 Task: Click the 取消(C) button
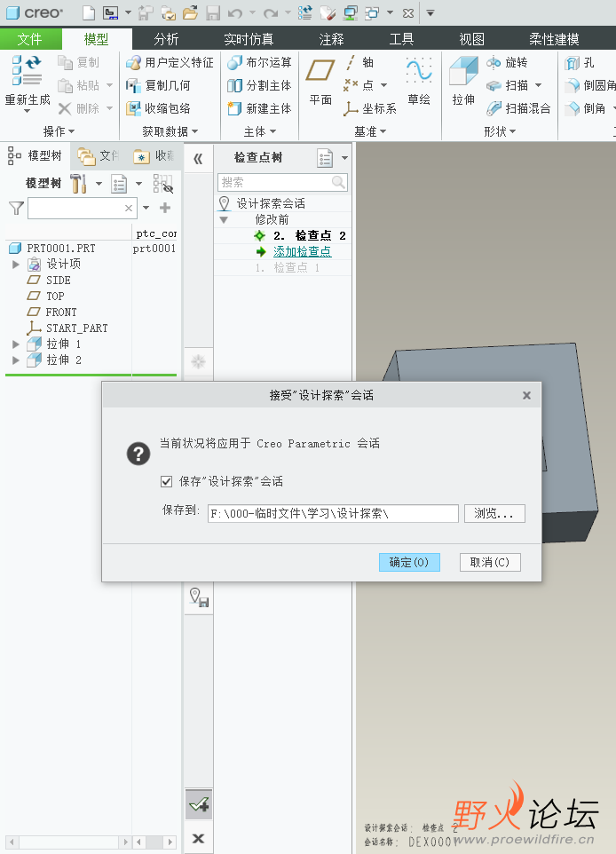490,562
